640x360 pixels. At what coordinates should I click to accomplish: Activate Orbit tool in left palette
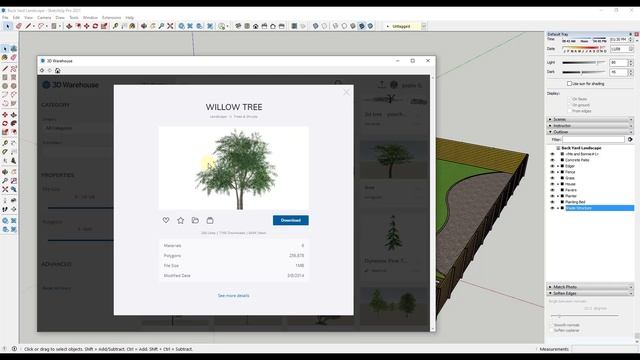point(4,172)
